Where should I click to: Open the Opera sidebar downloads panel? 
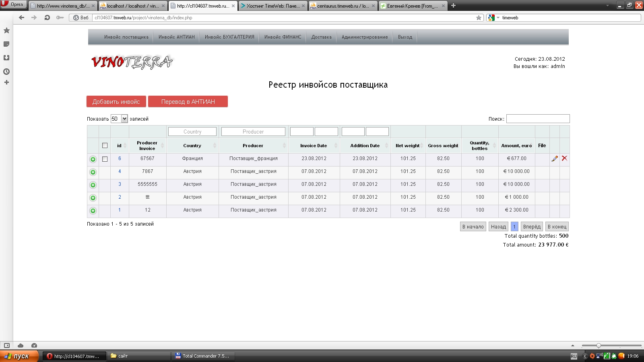click(6, 58)
